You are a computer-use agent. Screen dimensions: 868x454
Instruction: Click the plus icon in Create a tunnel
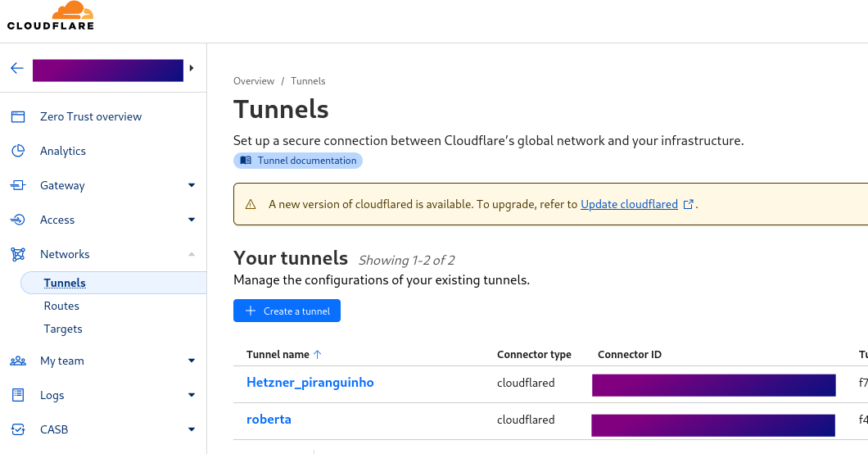click(x=251, y=311)
